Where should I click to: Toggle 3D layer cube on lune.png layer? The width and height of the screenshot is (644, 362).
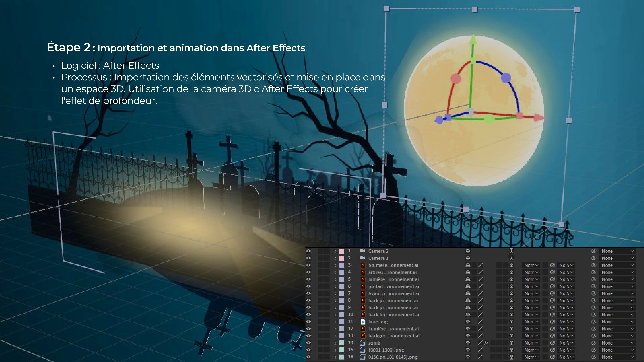[511, 322]
